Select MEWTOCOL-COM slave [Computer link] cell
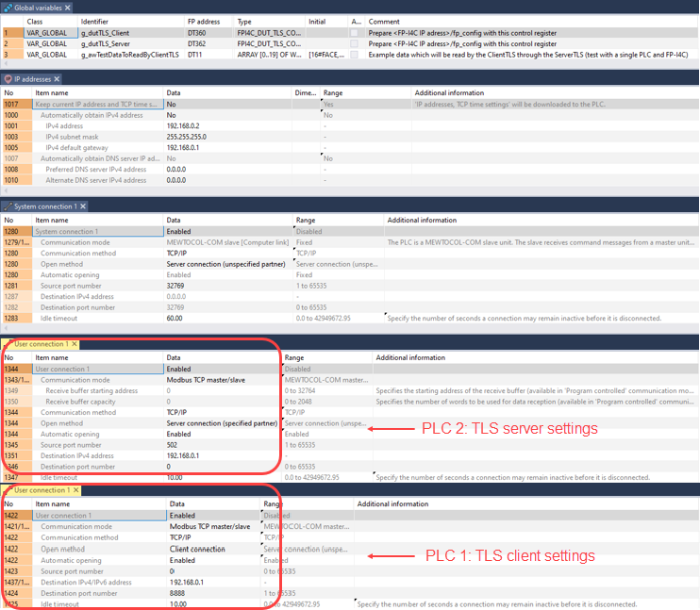The image size is (700, 610). (x=227, y=242)
